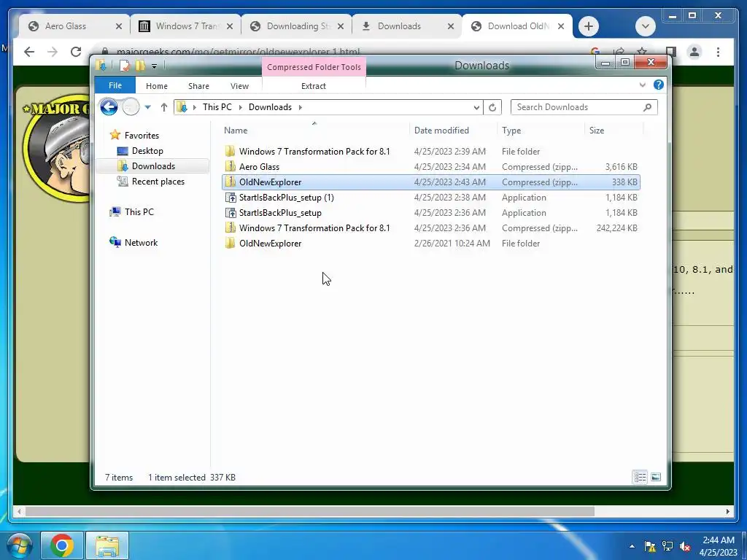The image size is (747, 560).
Task: Toggle Chrome side panel icon
Action: (x=670, y=52)
